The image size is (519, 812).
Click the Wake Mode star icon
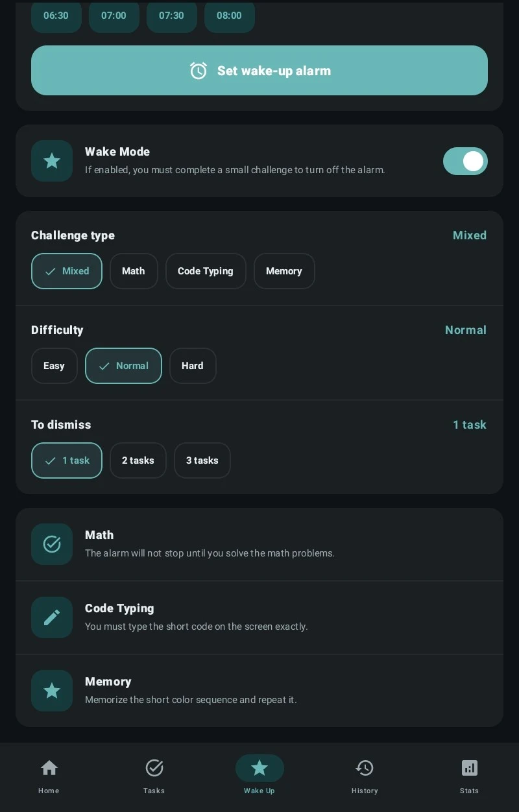52,161
